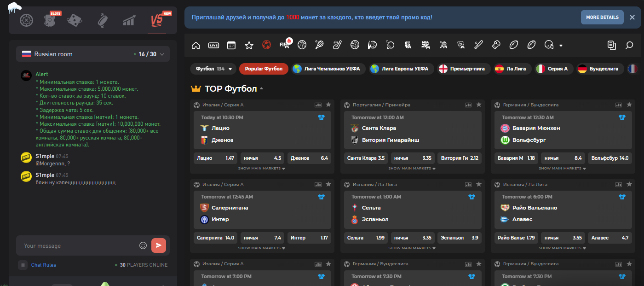Bet on ничья at odds 8.4

[563, 158]
